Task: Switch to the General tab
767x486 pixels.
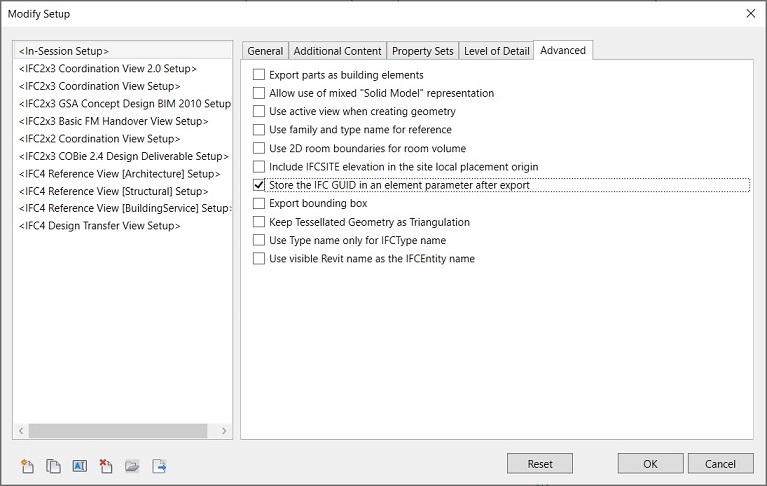Action: click(265, 51)
